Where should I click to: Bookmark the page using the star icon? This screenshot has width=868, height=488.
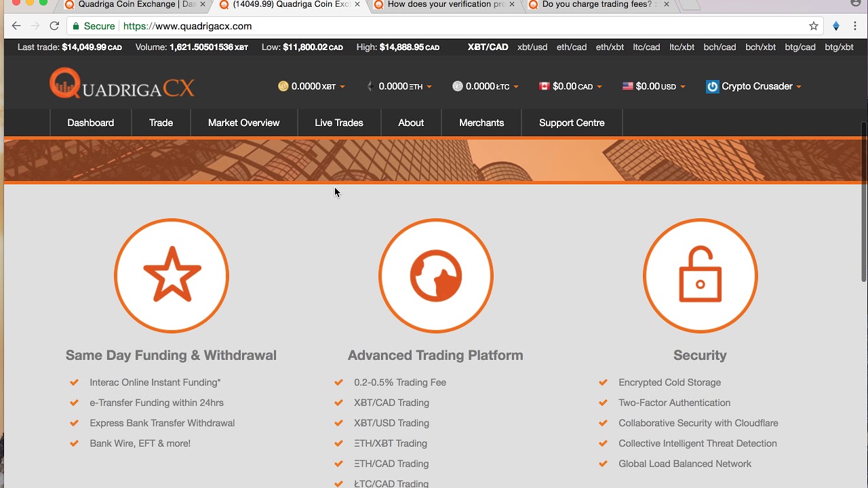[x=814, y=26]
